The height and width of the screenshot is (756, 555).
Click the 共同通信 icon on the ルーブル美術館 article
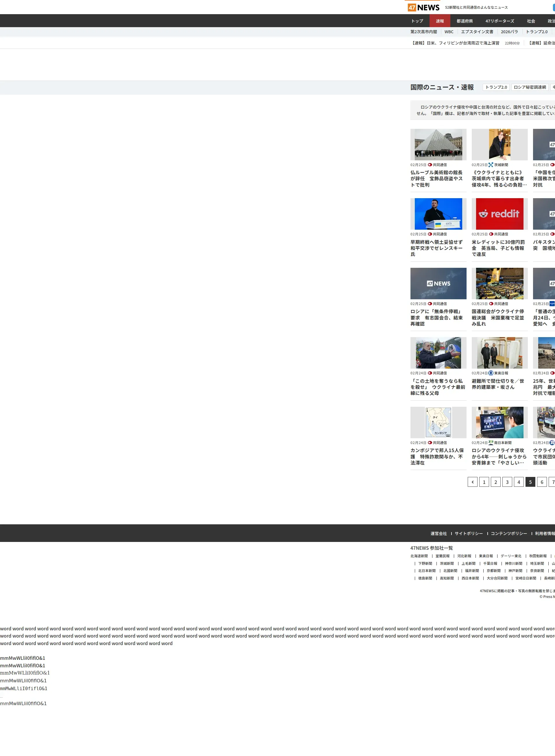(430, 165)
